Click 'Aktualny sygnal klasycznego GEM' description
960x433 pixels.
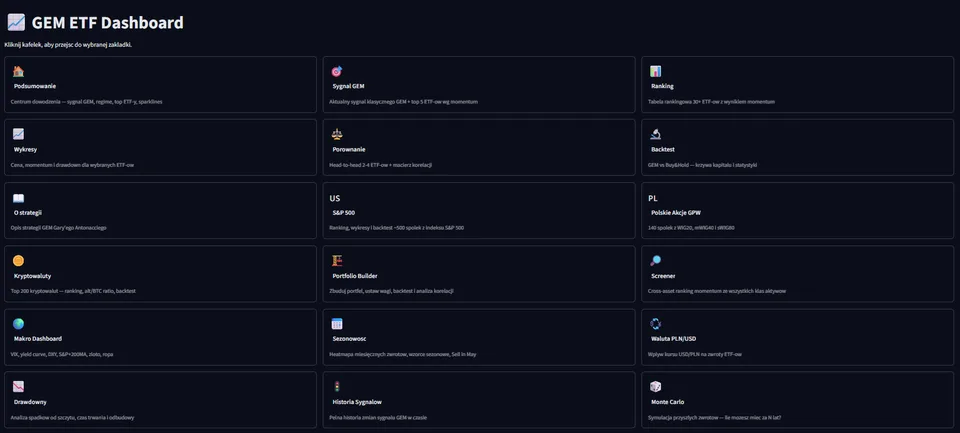pyautogui.click(x=403, y=102)
